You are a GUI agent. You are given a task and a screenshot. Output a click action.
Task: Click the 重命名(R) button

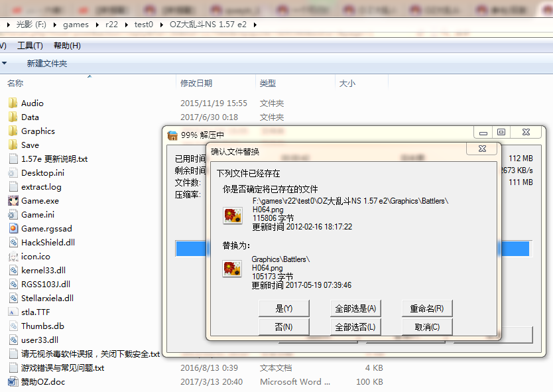[427, 308]
